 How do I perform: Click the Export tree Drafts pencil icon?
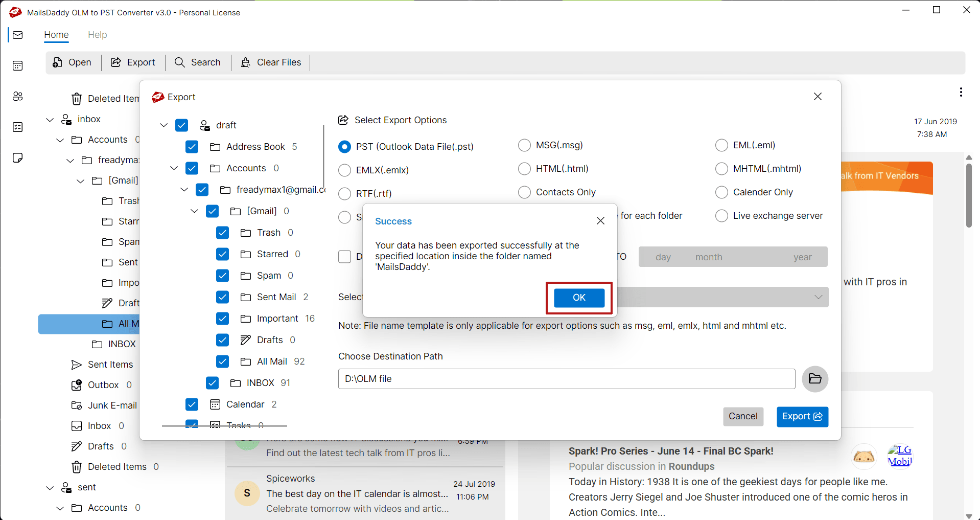(x=246, y=340)
